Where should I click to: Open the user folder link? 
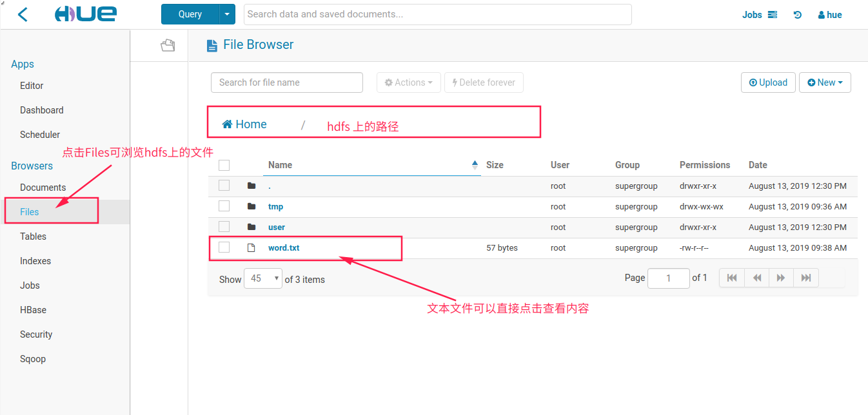[x=277, y=227]
